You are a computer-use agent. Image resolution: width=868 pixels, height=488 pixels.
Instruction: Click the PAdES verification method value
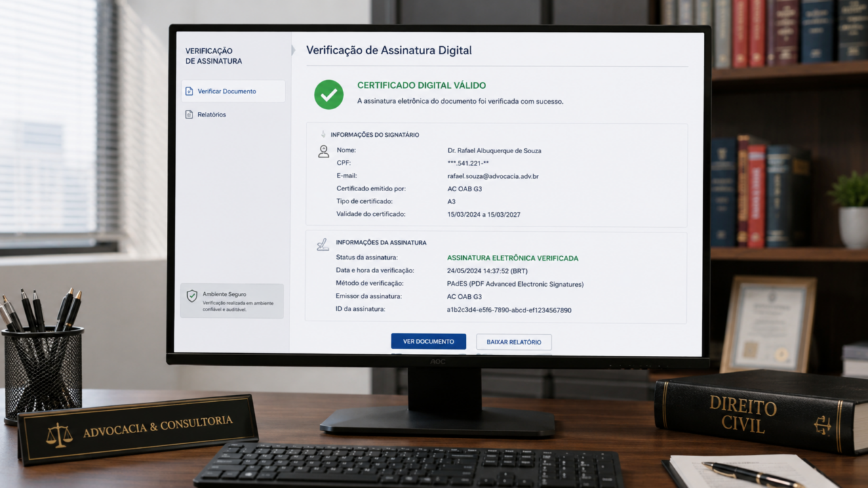pos(515,284)
